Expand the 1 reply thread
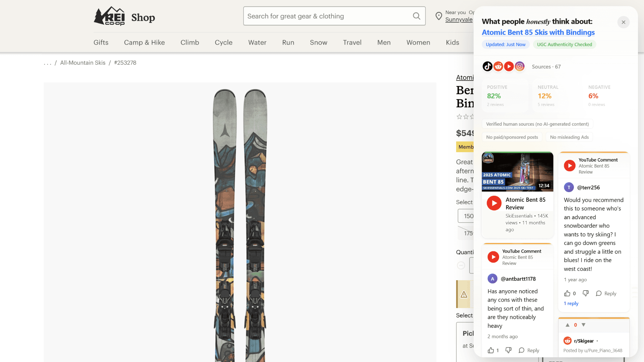Viewport: 644px width, 362px height. tap(571, 303)
